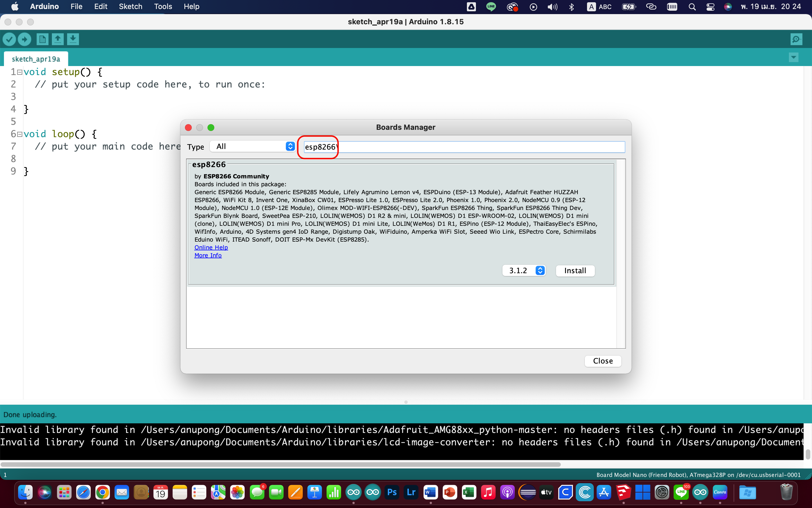The width and height of the screenshot is (812, 508).
Task: Click the 'Done uploading.' status text
Action: (30, 415)
